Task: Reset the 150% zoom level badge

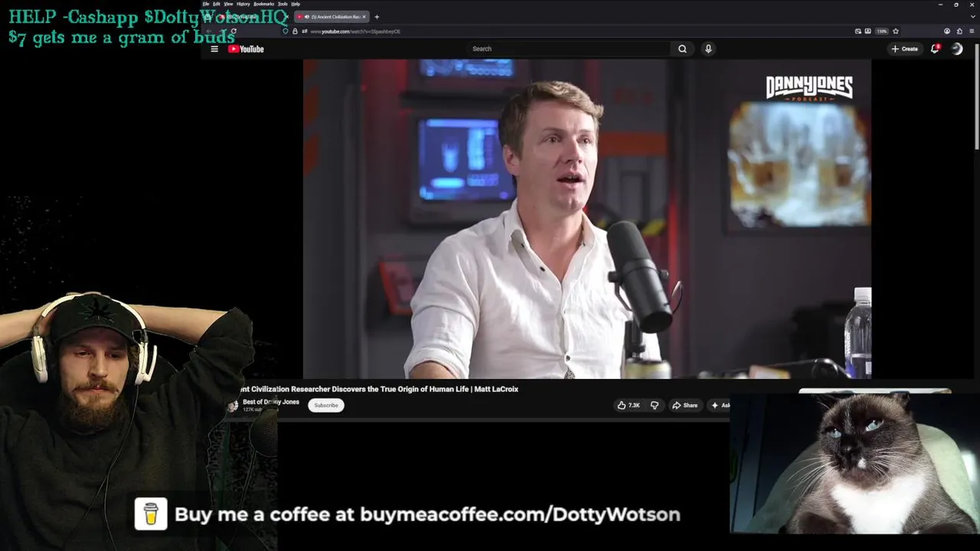Action: (x=882, y=31)
